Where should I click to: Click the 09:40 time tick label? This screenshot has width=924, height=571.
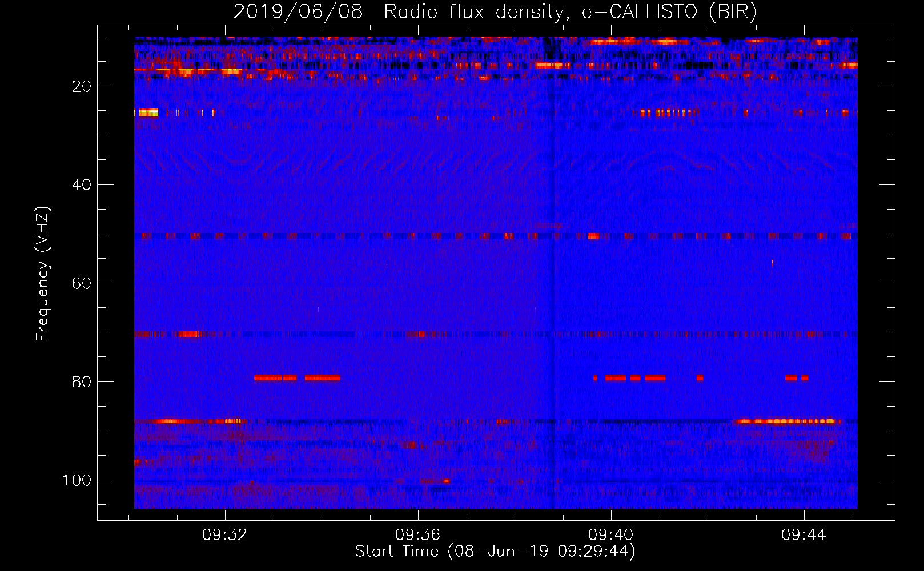click(x=611, y=534)
